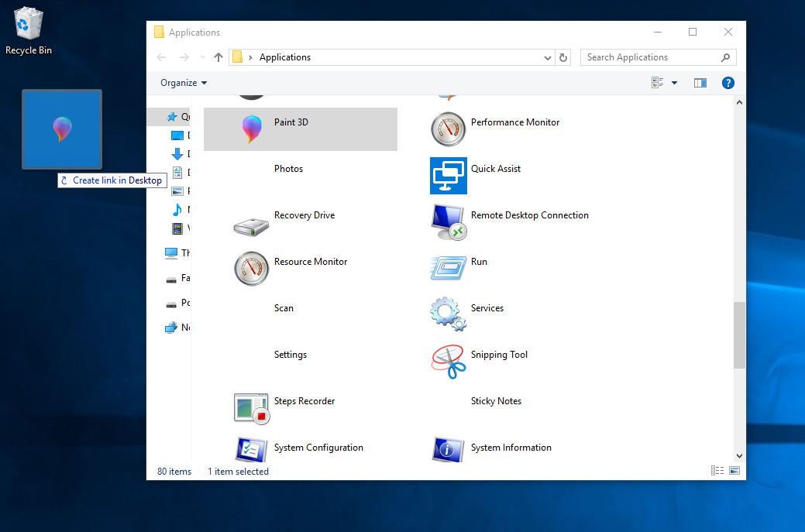The width and height of the screenshot is (805, 532).
Task: Toggle the preview pane
Action: (x=700, y=83)
